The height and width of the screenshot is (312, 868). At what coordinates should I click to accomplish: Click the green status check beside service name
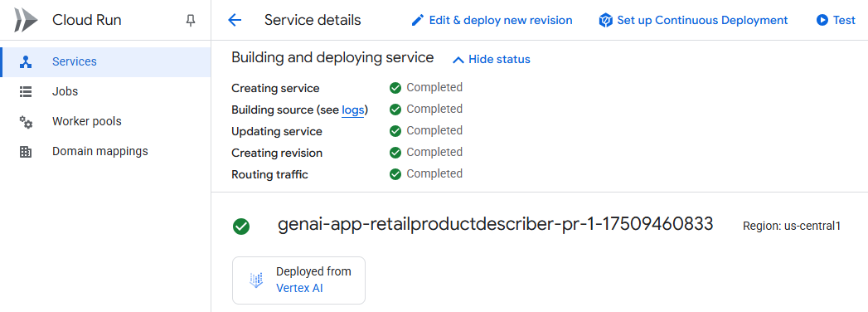click(x=241, y=226)
